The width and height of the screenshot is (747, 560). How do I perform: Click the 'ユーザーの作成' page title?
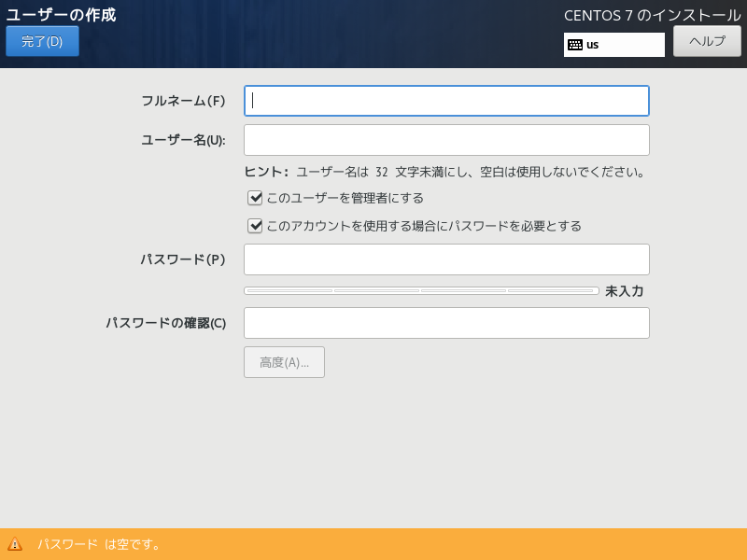click(x=61, y=15)
